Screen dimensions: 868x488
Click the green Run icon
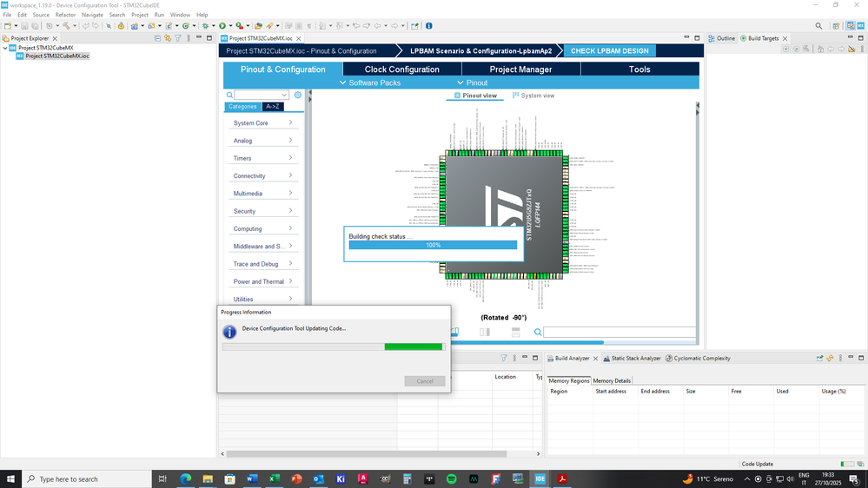[222, 26]
